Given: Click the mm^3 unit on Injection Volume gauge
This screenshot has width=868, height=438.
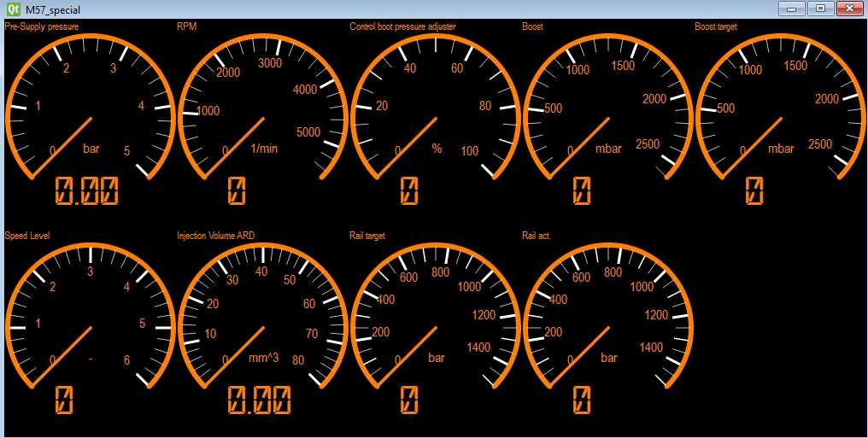Looking at the screenshot, I should [x=263, y=358].
